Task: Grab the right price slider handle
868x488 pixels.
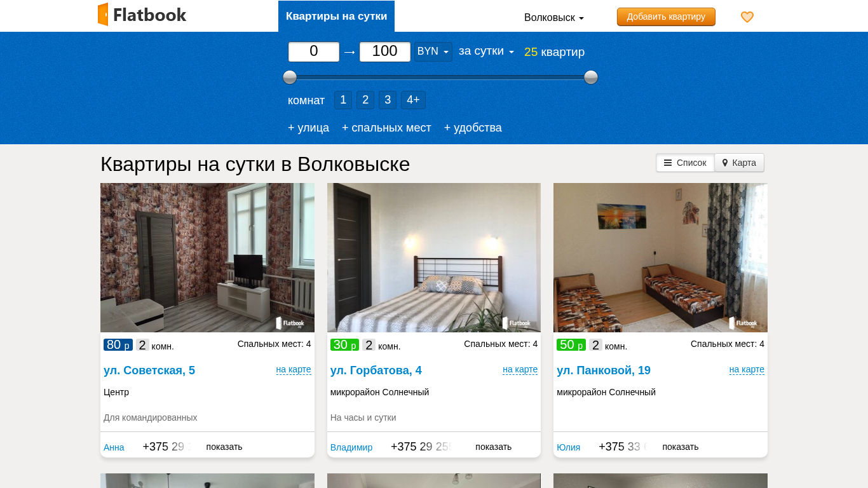Action: [591, 78]
